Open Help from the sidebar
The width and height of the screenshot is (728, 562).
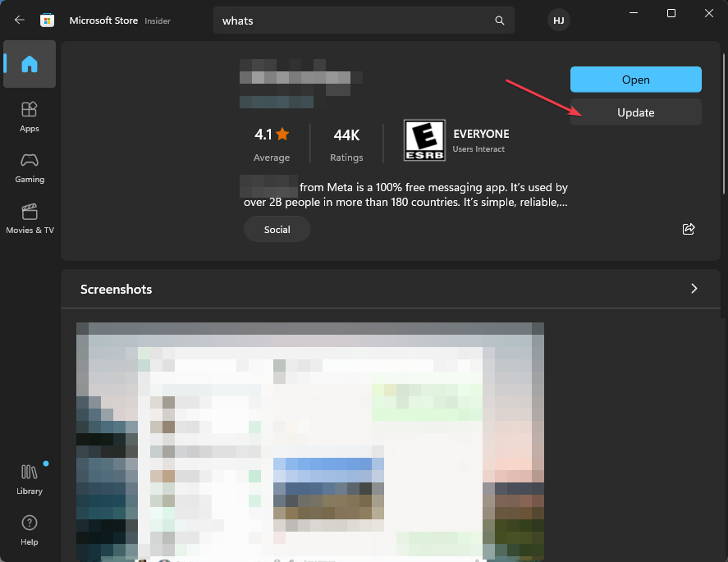pos(30,531)
